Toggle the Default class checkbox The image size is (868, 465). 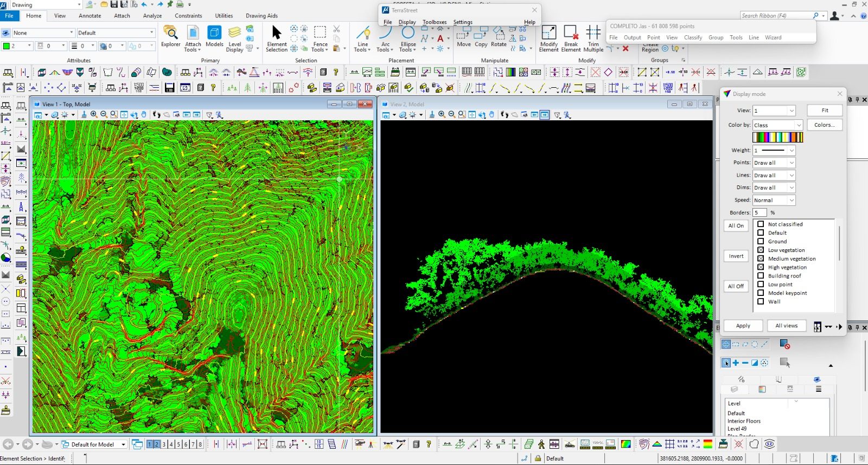[761, 232]
